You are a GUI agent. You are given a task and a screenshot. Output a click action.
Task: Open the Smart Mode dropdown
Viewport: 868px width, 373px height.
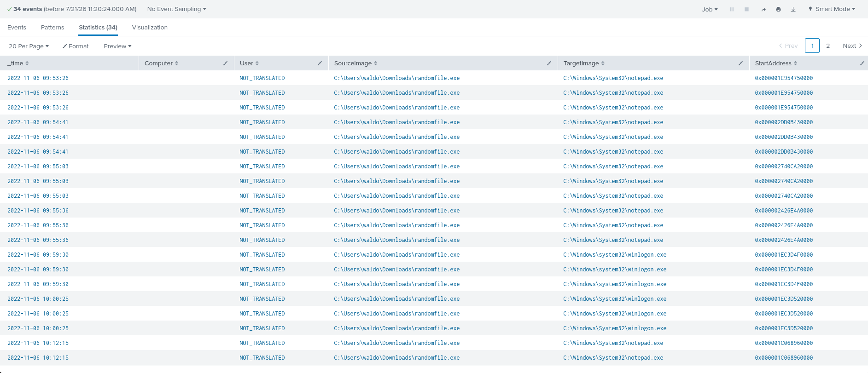point(832,9)
